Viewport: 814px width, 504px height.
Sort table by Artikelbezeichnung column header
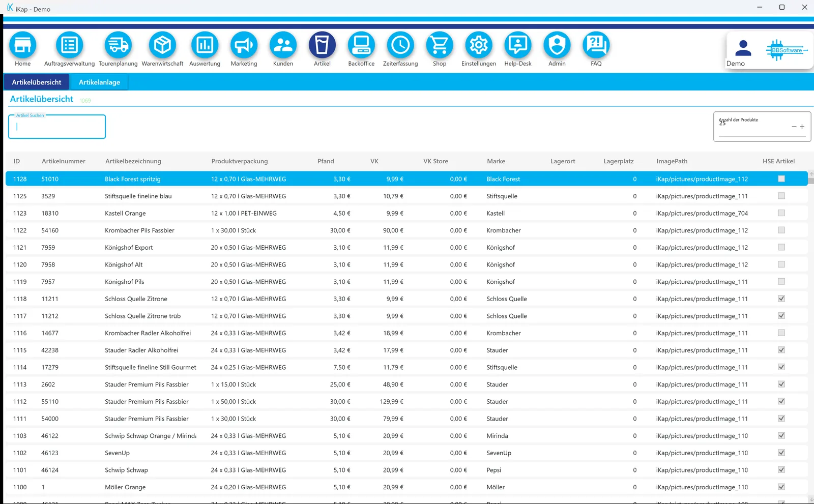pos(133,161)
